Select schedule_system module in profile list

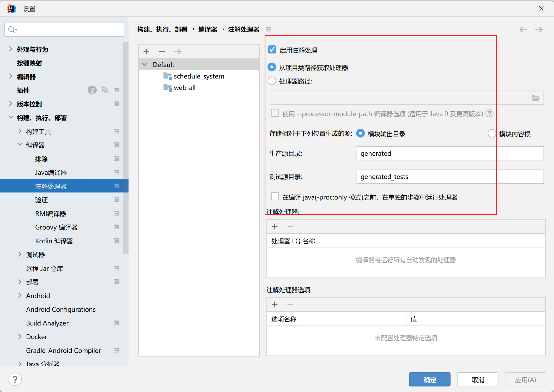click(199, 76)
